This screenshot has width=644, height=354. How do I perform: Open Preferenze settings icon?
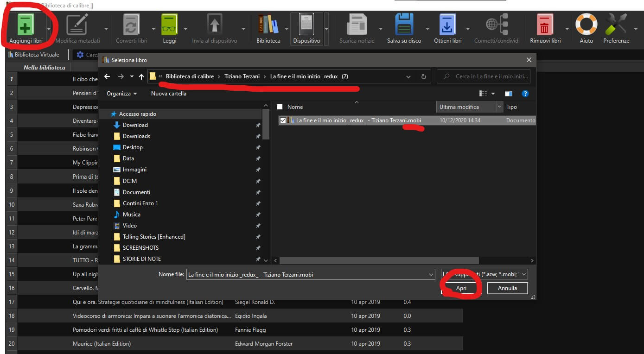616,25
